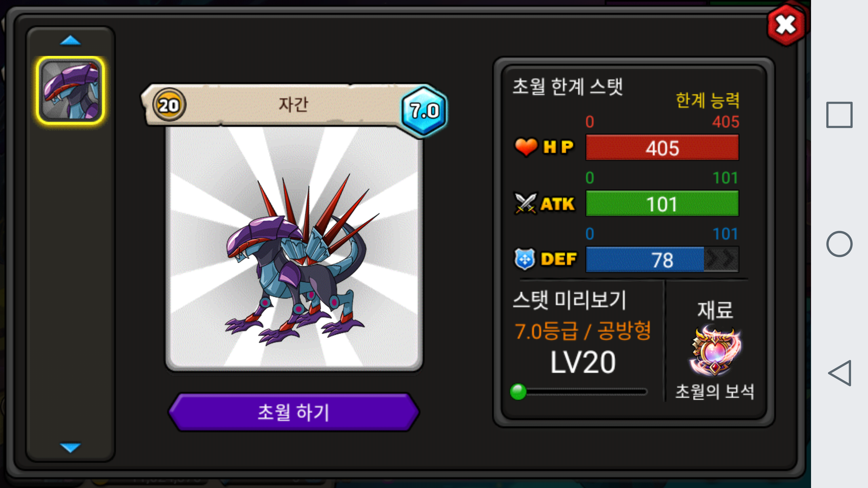This screenshot has width=868, height=488.
Task: Tap the up arrow above the monster list
Action: pyautogui.click(x=70, y=40)
